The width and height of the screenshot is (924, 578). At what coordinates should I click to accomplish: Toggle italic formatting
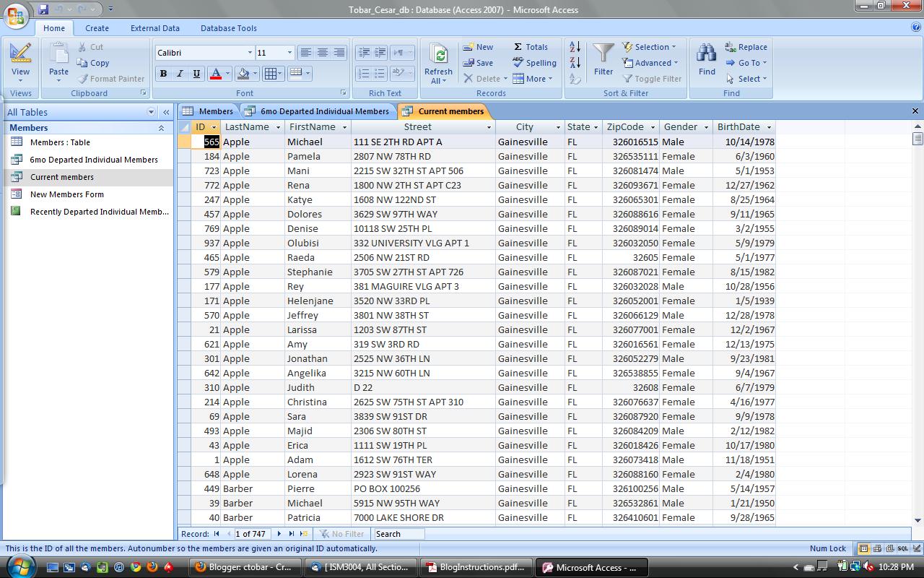(x=180, y=74)
